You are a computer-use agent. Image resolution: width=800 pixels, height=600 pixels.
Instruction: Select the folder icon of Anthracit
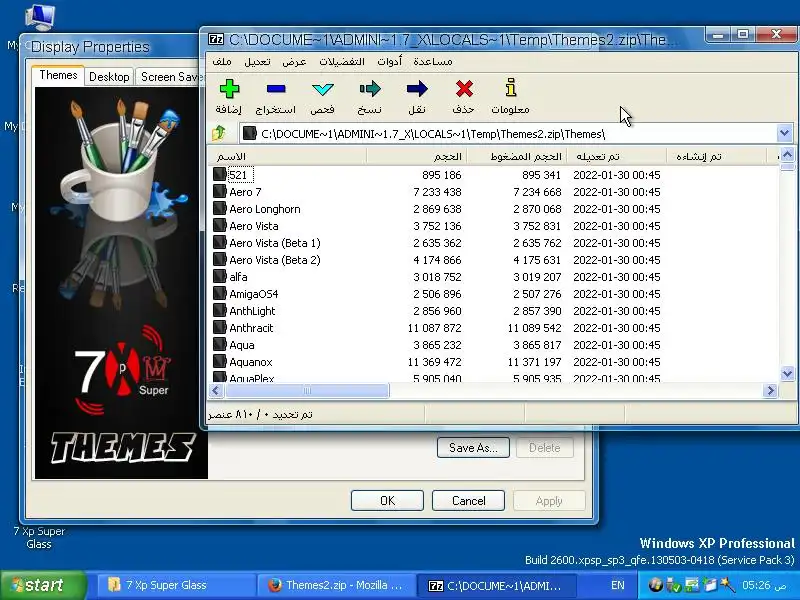pyautogui.click(x=220, y=328)
